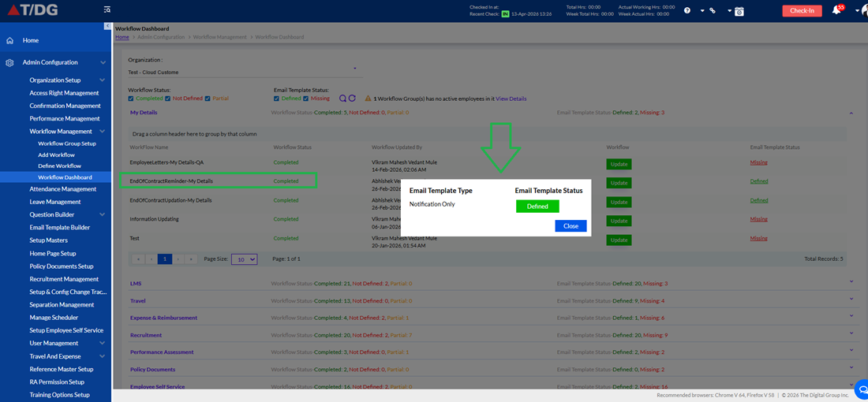This screenshot has height=402, width=868.
Task: Close the email template status popup
Action: point(571,225)
